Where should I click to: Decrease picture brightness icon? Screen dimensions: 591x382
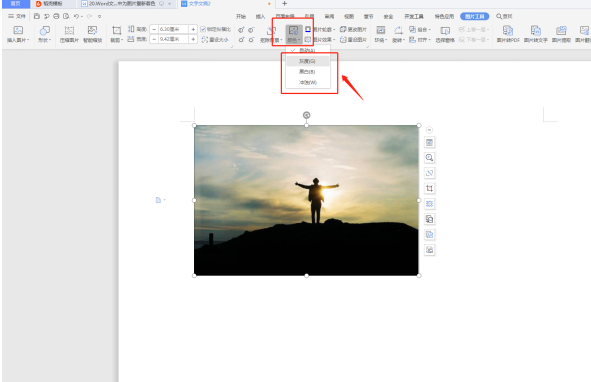[251, 40]
